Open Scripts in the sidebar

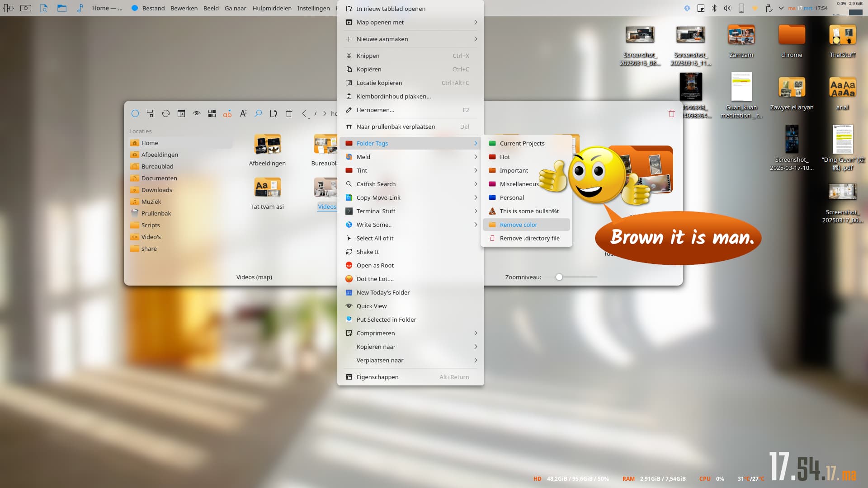pos(181,225)
